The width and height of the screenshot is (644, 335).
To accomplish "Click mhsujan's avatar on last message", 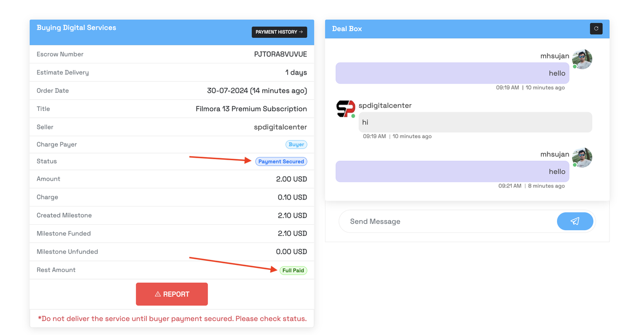I will [x=582, y=158].
